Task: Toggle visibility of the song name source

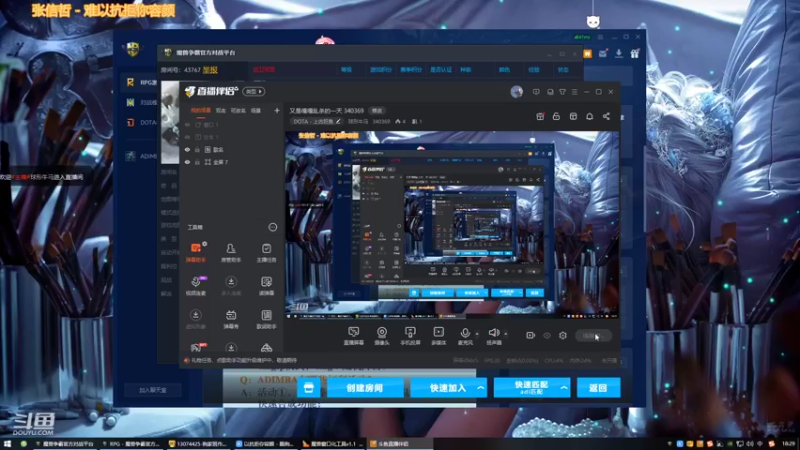Action: pyautogui.click(x=187, y=149)
